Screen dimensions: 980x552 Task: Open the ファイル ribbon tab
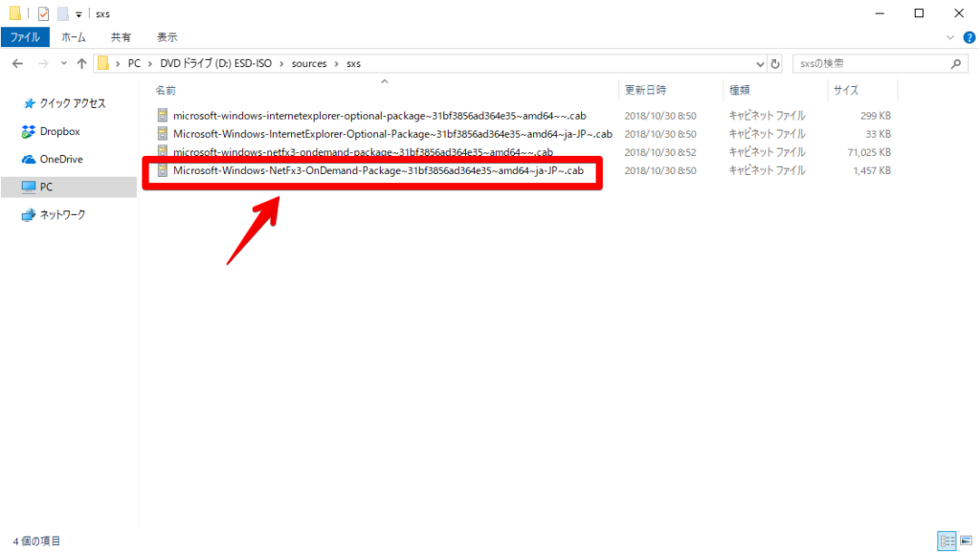[25, 37]
